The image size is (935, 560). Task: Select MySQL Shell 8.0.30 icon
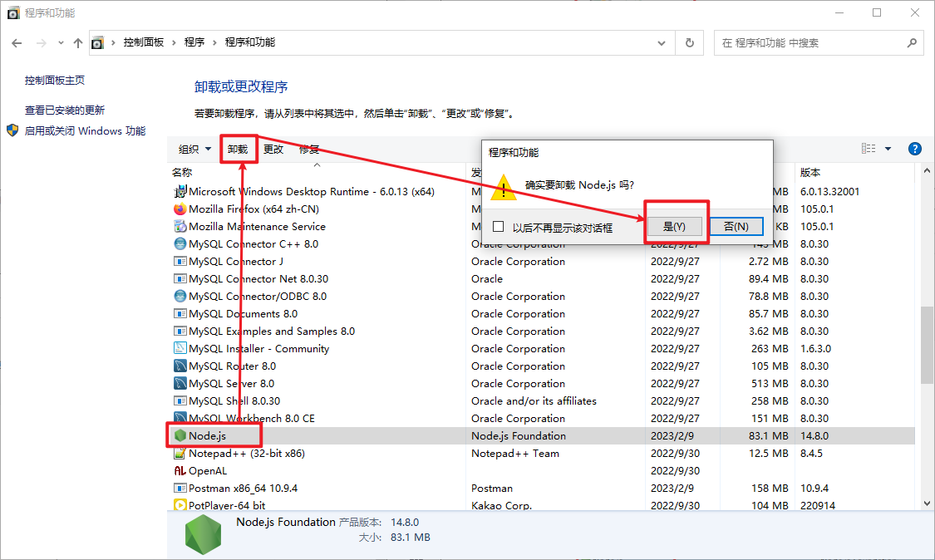point(180,400)
